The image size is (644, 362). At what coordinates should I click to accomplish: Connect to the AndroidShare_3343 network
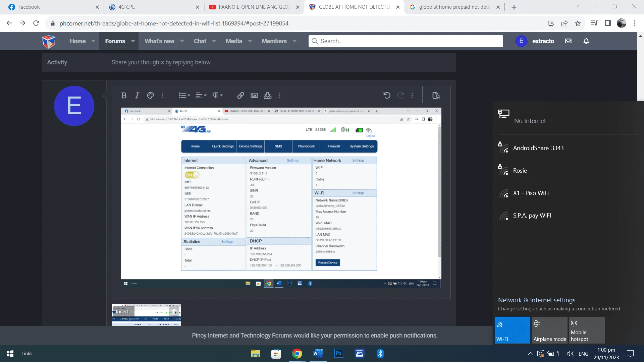tap(568, 148)
